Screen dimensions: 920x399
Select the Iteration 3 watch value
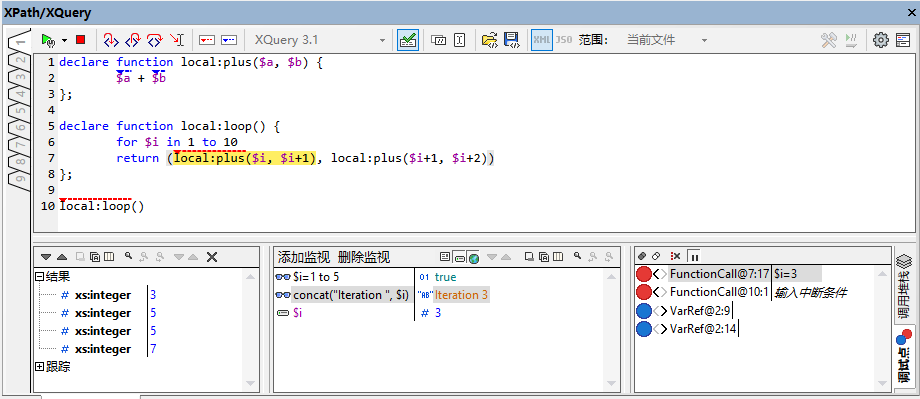click(x=461, y=295)
